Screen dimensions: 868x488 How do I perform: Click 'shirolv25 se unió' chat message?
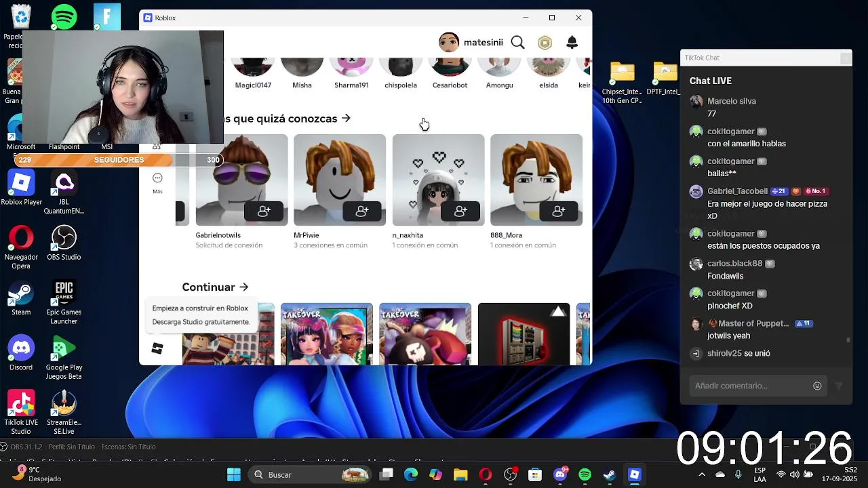click(738, 353)
